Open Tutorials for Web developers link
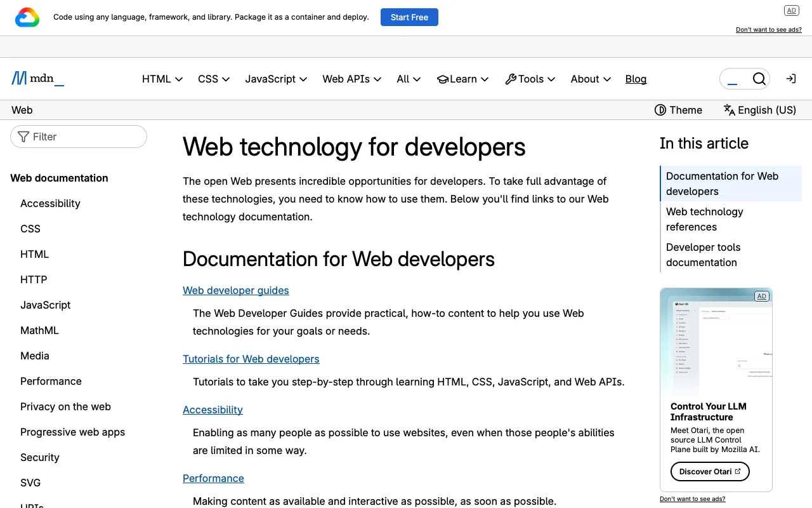 (x=251, y=359)
